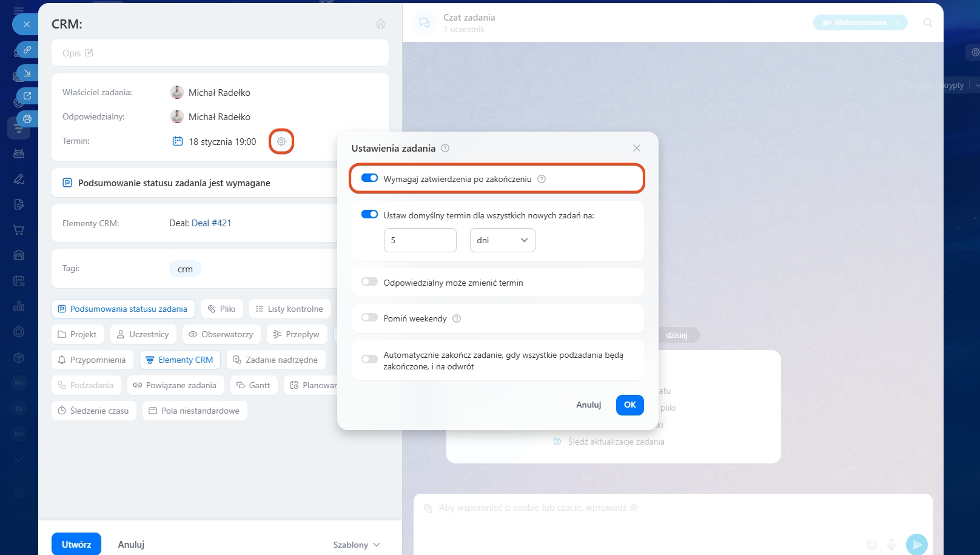Viewport: 980px width, 555px height.
Task: Click the downward arrow side-panel icon
Action: 27,73
